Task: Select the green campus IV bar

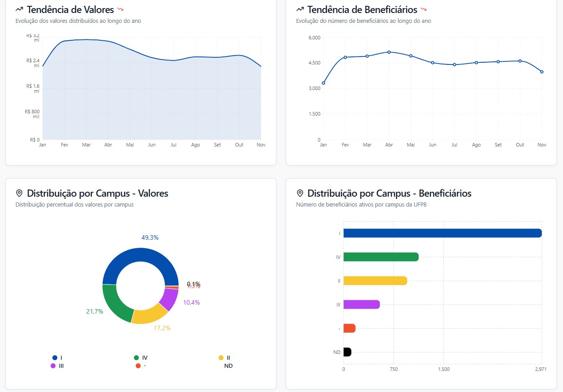Action: [381, 257]
